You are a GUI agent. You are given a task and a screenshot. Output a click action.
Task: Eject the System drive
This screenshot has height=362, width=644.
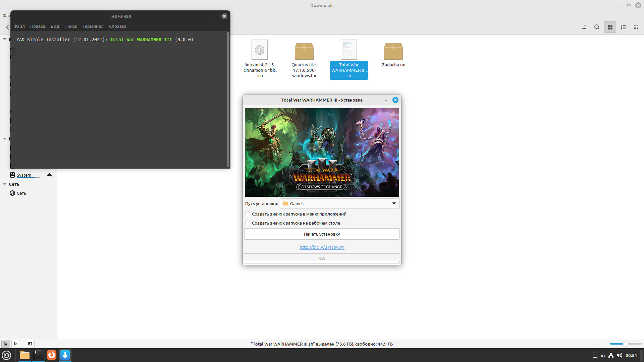click(x=49, y=175)
